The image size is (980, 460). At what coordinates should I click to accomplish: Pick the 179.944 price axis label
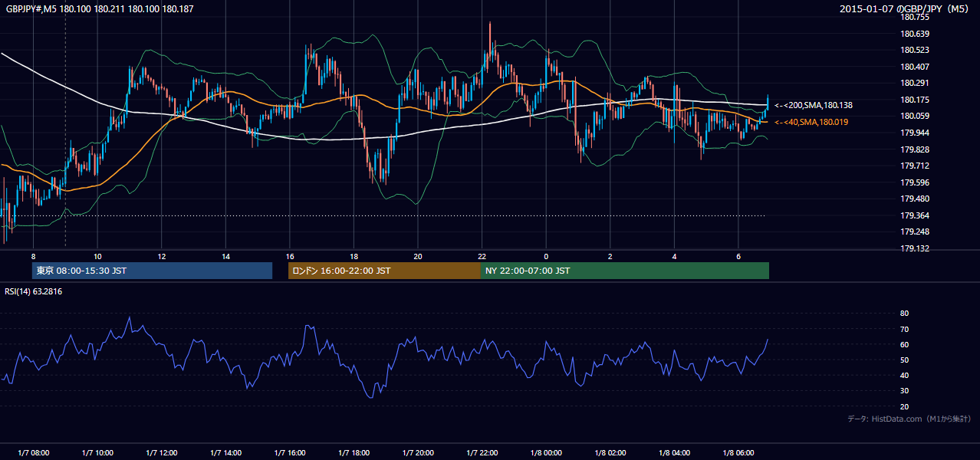tap(915, 133)
